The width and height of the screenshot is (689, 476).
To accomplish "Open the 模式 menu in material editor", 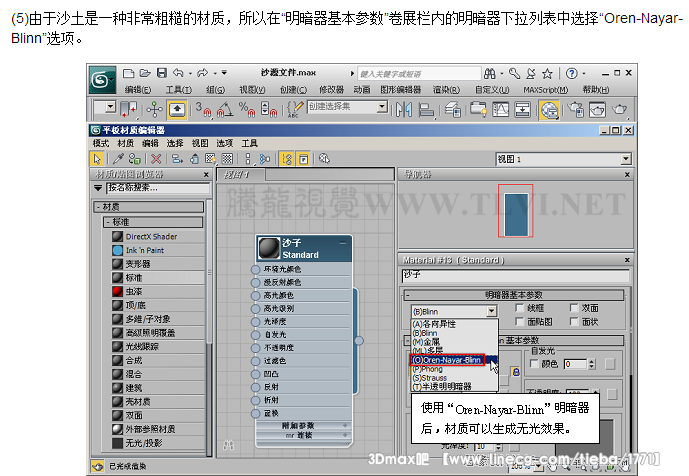I will coord(101,143).
